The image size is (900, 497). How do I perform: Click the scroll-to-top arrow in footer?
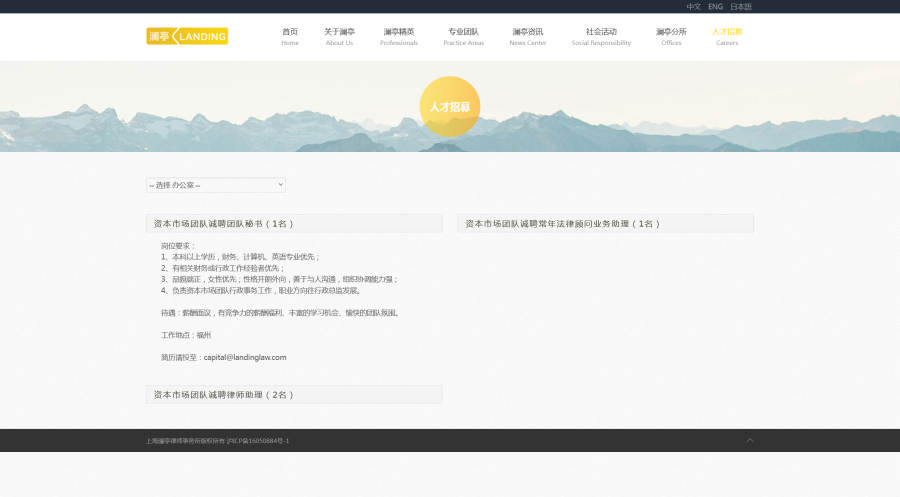coord(750,440)
